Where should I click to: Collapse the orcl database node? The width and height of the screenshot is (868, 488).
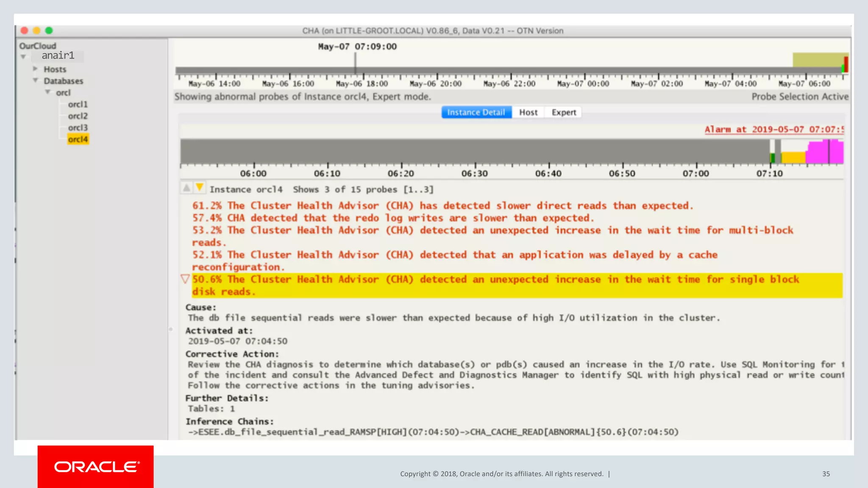point(48,92)
